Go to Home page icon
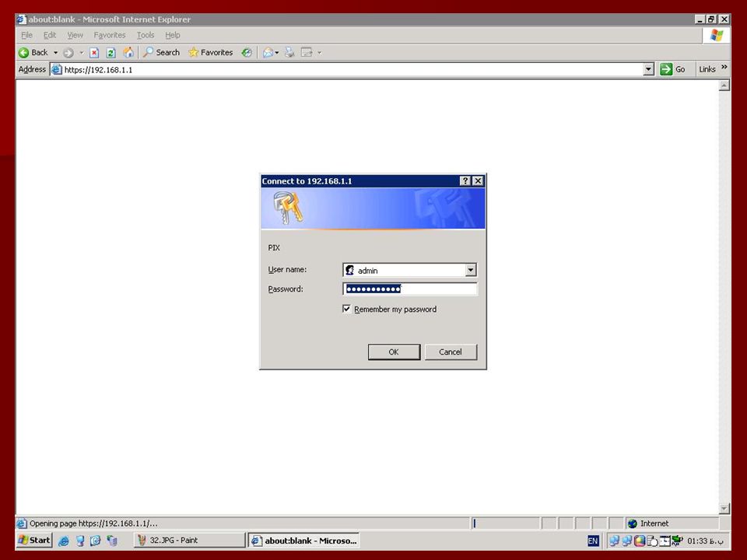Image resolution: width=747 pixels, height=560 pixels. tap(128, 52)
